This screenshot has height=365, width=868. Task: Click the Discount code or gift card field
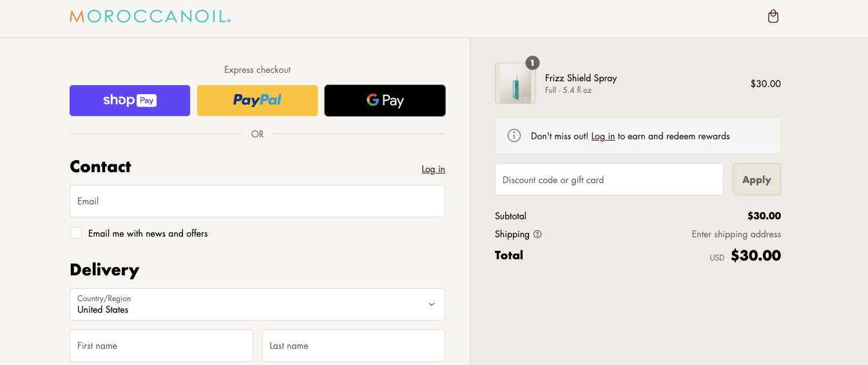click(609, 179)
